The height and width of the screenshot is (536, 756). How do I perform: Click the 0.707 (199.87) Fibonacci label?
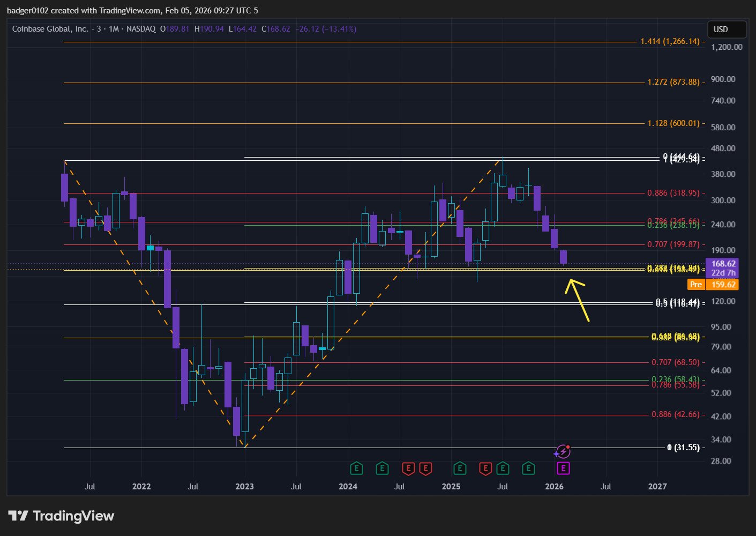pos(673,244)
